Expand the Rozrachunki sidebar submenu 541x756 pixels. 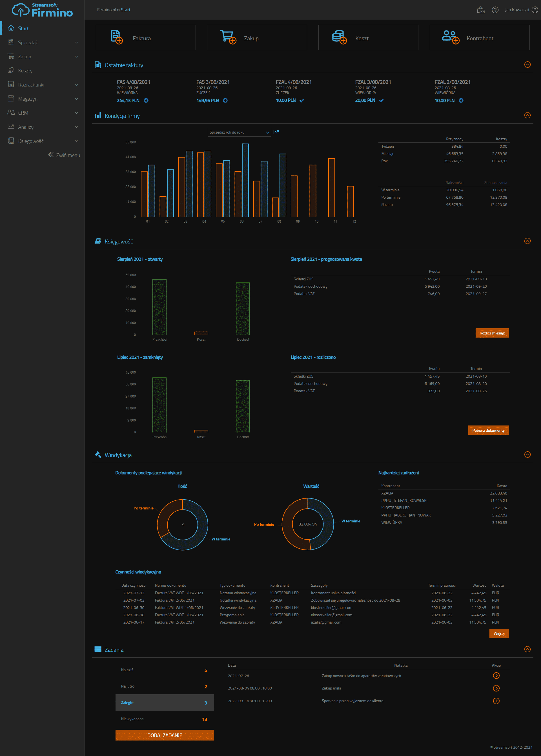point(77,85)
